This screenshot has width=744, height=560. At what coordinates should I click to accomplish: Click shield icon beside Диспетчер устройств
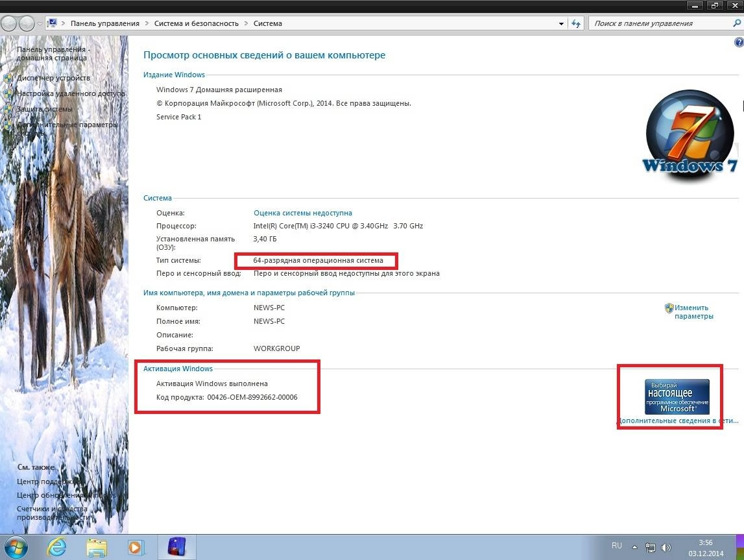8,79
